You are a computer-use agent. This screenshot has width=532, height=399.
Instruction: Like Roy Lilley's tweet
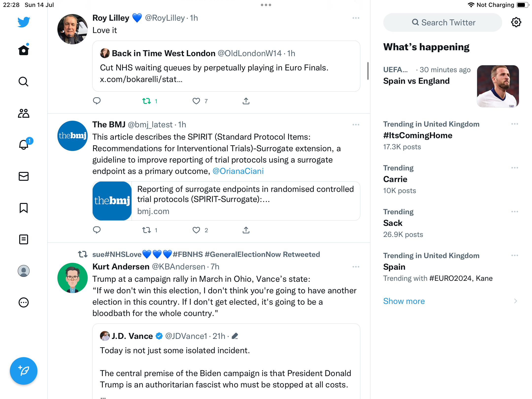point(196,101)
